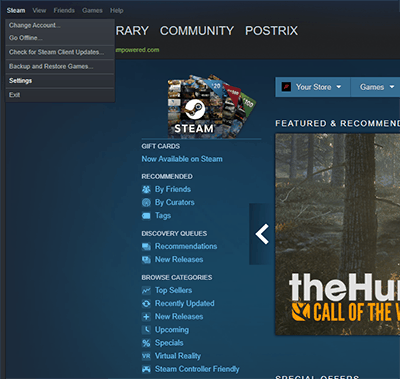Viewport: 400px width, 379px height.
Task: Open New Releases under Browse Categories
Action: point(179,316)
